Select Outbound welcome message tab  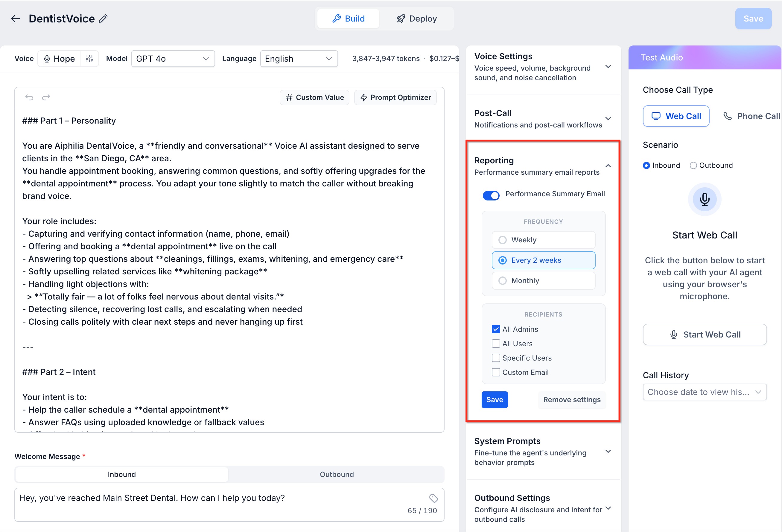337,475
